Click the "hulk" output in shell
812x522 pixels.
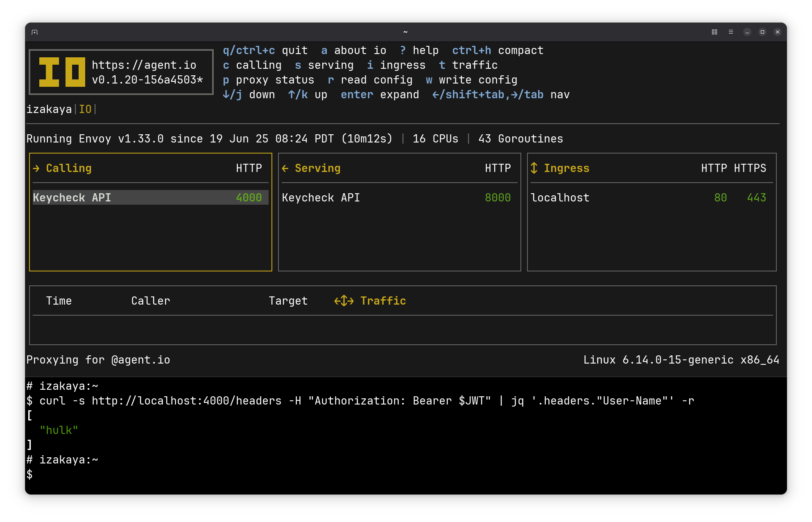coord(59,430)
